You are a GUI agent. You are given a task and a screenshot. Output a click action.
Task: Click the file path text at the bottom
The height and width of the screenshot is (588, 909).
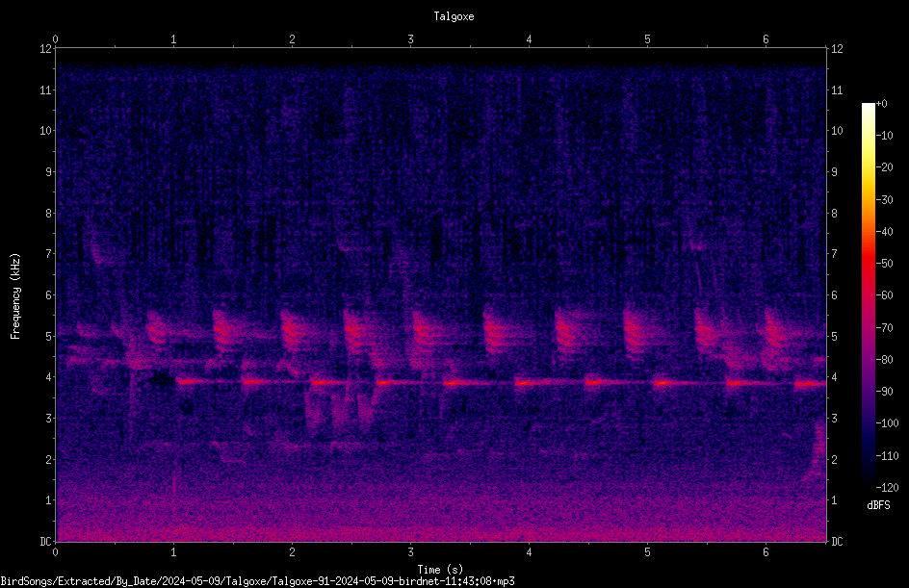click(x=257, y=581)
